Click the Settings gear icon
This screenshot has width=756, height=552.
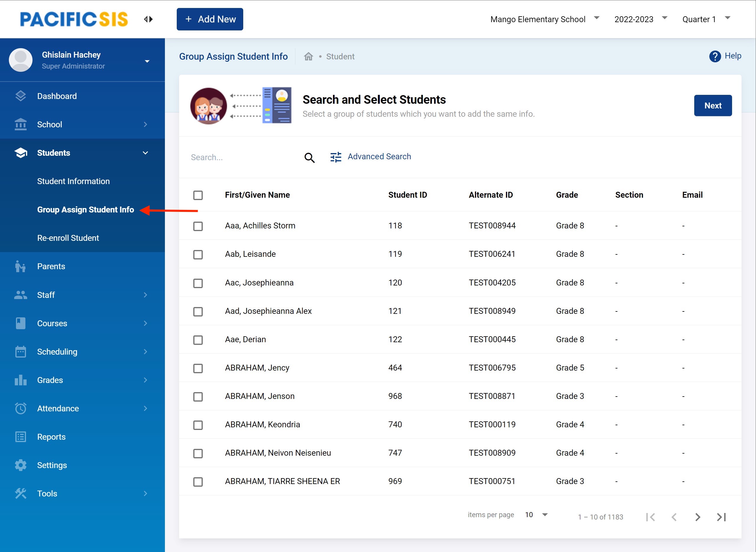click(x=21, y=465)
